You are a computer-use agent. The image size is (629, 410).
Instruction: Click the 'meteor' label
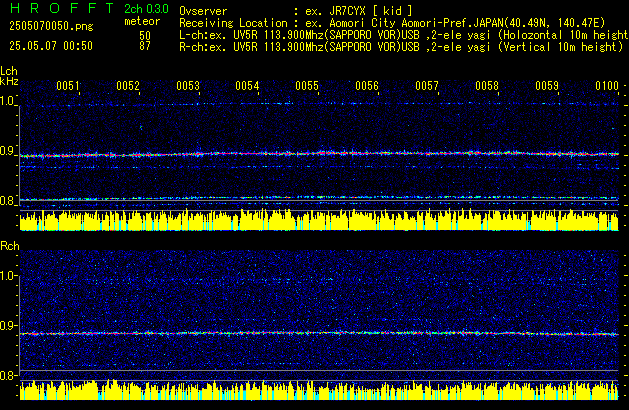tap(142, 21)
